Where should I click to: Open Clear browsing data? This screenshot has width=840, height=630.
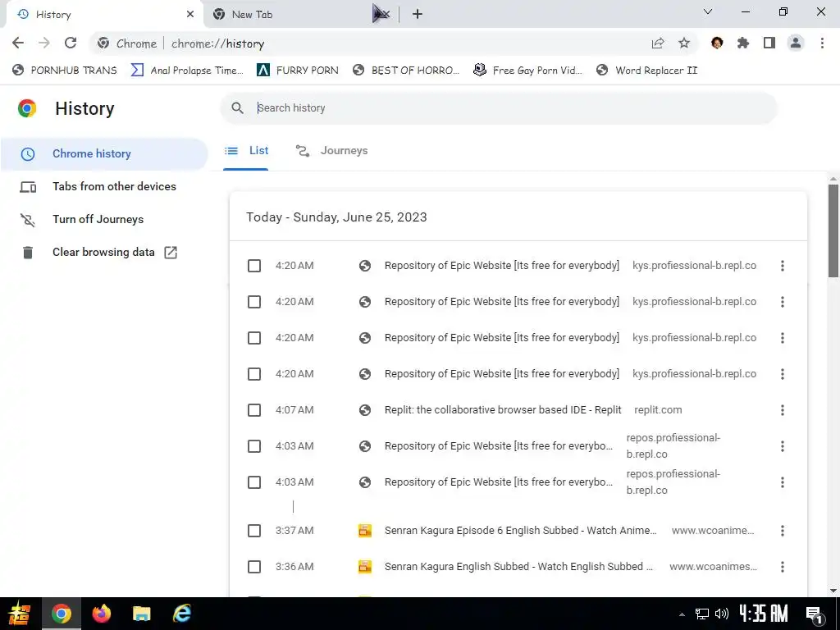[x=104, y=253]
